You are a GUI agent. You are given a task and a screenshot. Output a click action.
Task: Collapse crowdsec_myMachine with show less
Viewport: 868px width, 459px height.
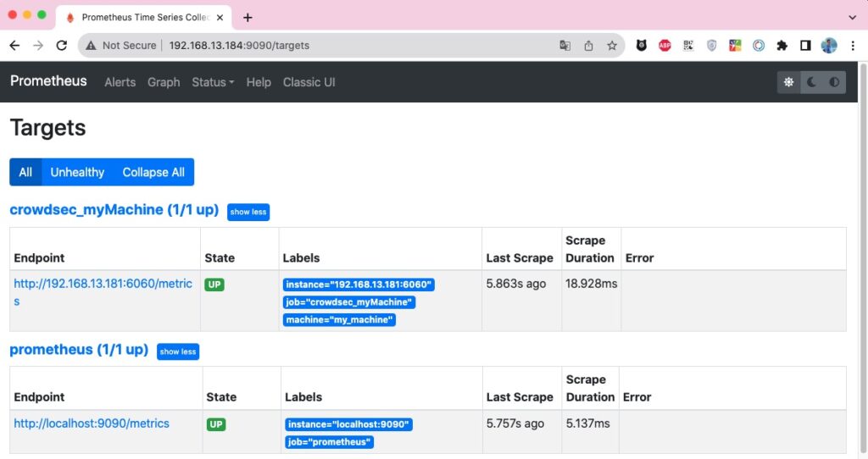click(x=248, y=212)
